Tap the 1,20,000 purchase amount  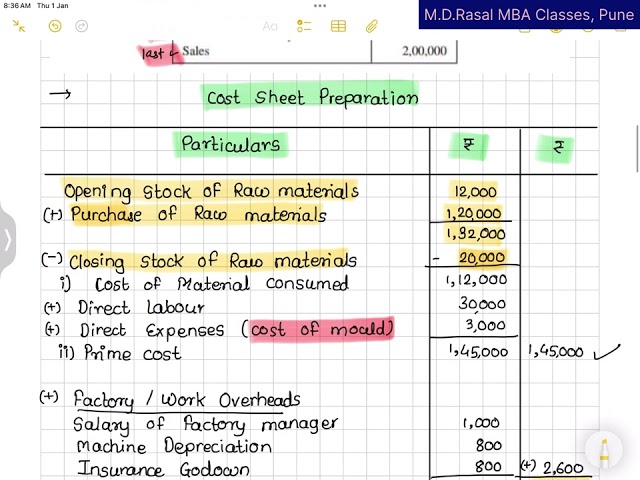(x=473, y=213)
